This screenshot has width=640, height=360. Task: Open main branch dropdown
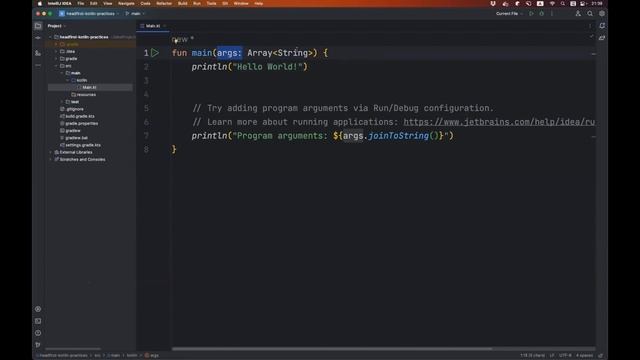(x=135, y=13)
